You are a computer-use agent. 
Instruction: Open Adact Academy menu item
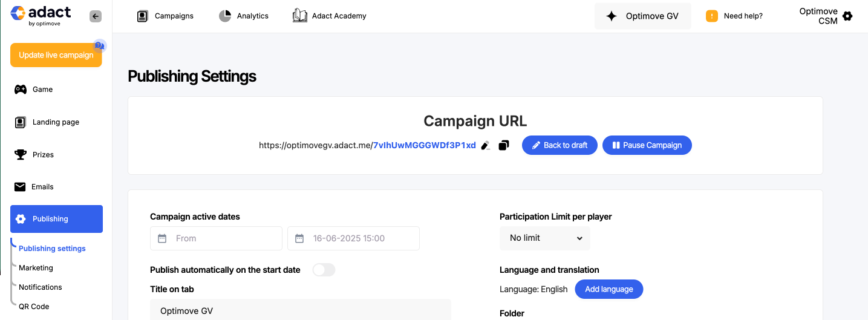330,16
